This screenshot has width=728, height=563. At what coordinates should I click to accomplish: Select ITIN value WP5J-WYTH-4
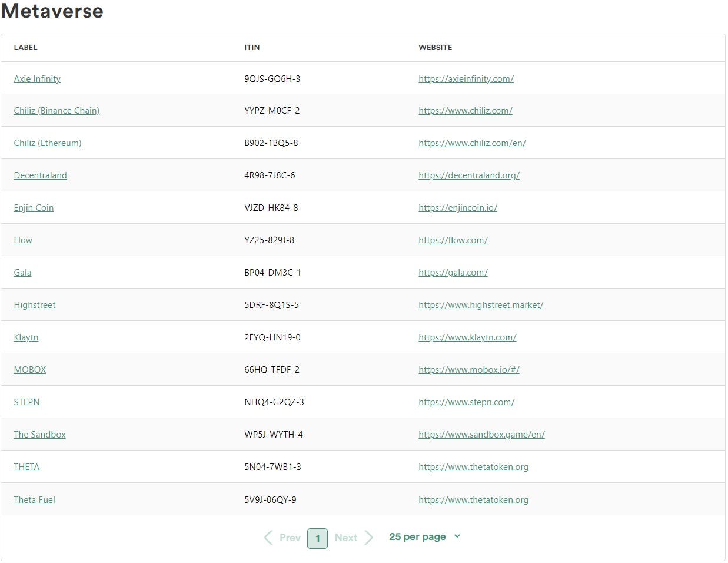[x=274, y=435]
